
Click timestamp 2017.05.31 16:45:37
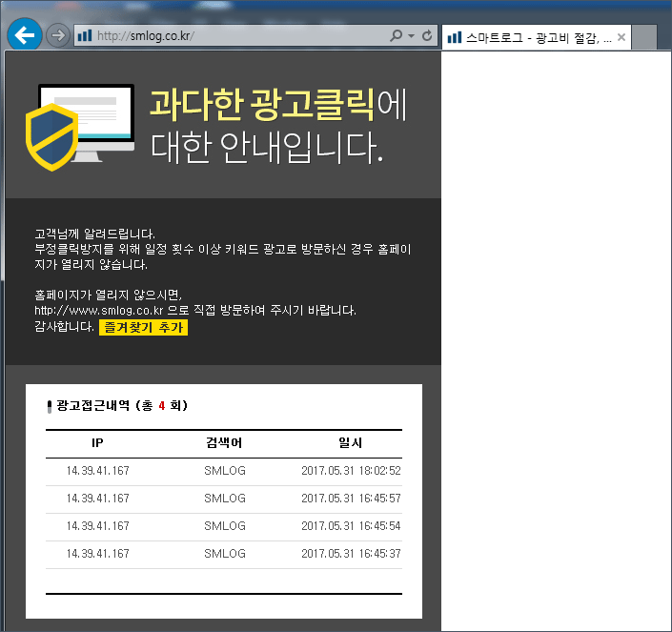[x=351, y=554]
